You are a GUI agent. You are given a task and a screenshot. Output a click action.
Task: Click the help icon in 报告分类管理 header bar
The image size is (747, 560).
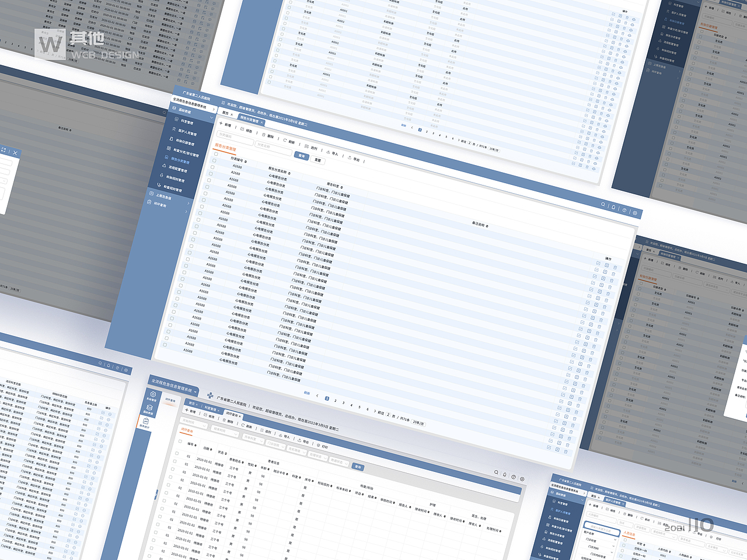point(624,210)
